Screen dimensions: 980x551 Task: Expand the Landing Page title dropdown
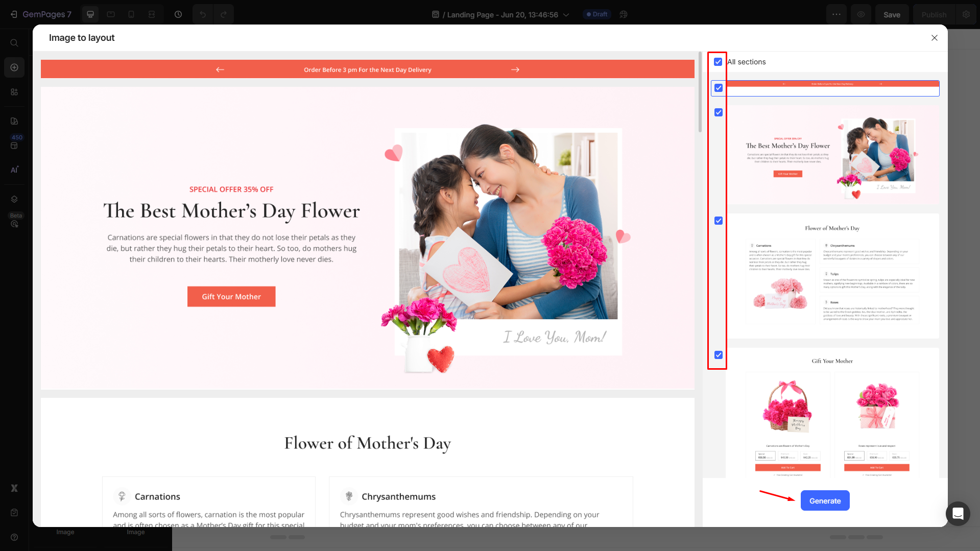(566, 15)
